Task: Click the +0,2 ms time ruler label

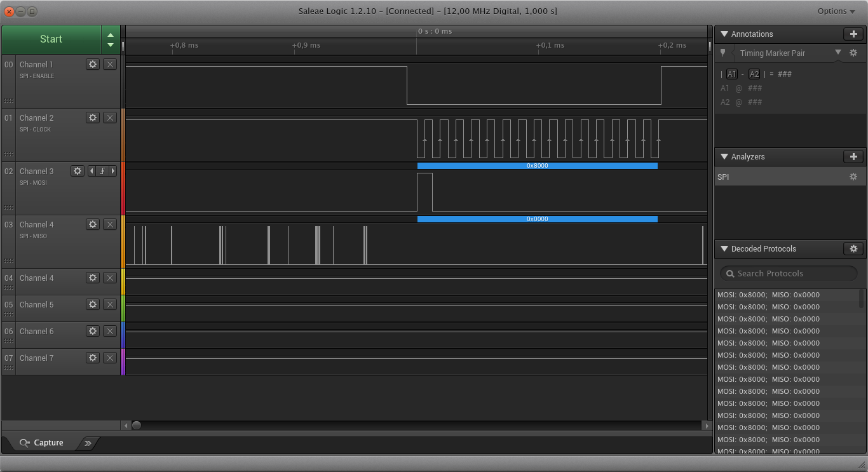Action: click(672, 45)
